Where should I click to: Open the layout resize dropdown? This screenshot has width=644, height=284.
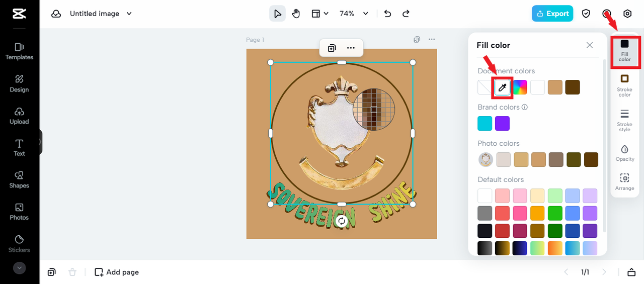(320, 14)
